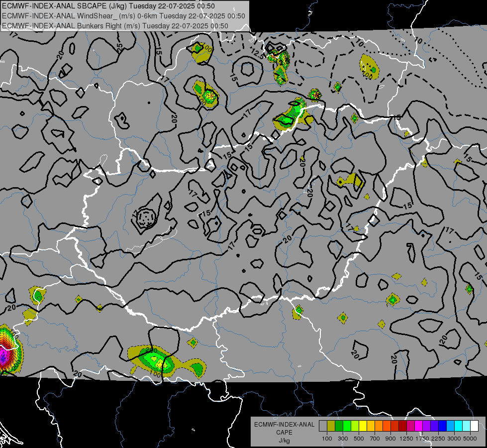The image size is (487, 448).
Task: Select the pure yellow legend swatch
Action: 363,426
